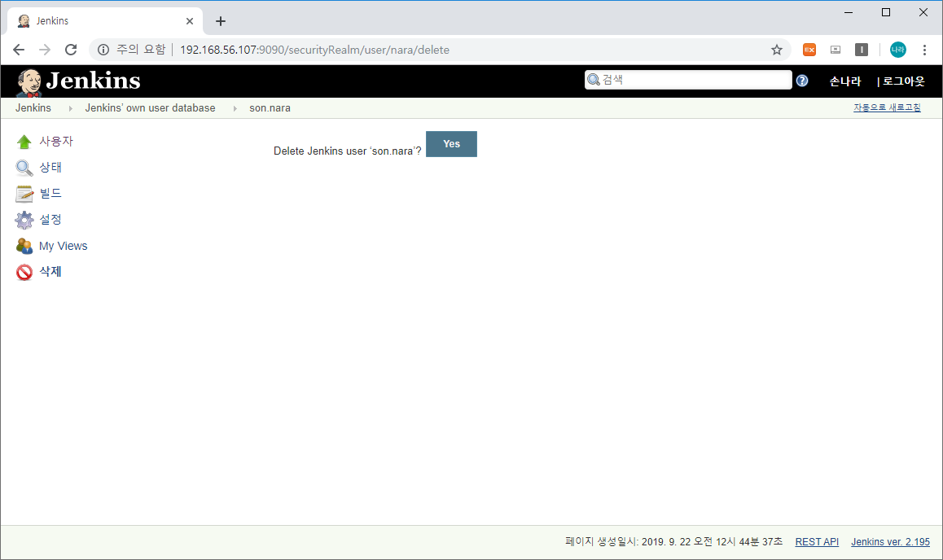Go forward in browser history

[45, 50]
